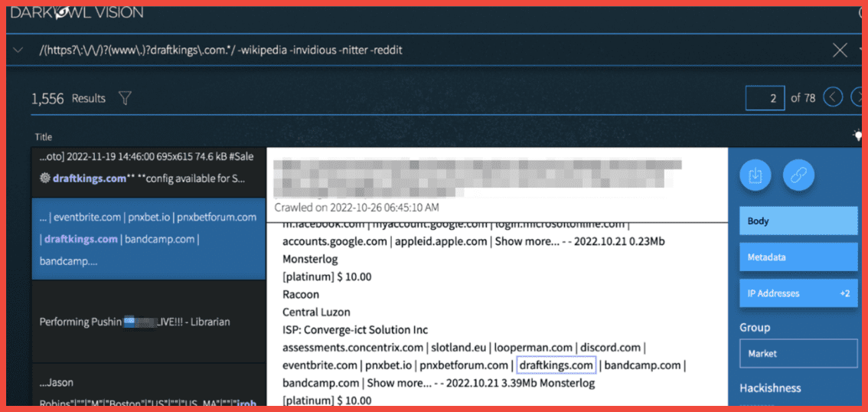The height and width of the screenshot is (412, 868).
Task: Copy the result link with chain icon
Action: tap(799, 175)
